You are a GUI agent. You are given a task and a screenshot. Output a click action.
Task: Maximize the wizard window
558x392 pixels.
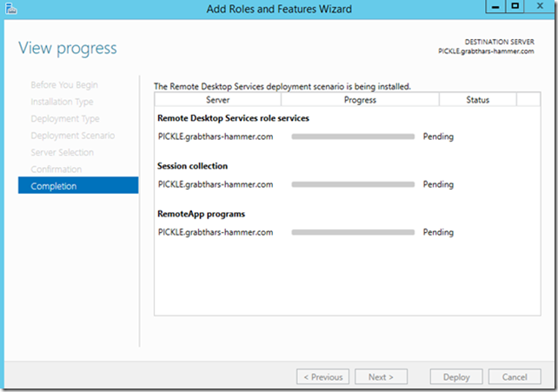515,7
